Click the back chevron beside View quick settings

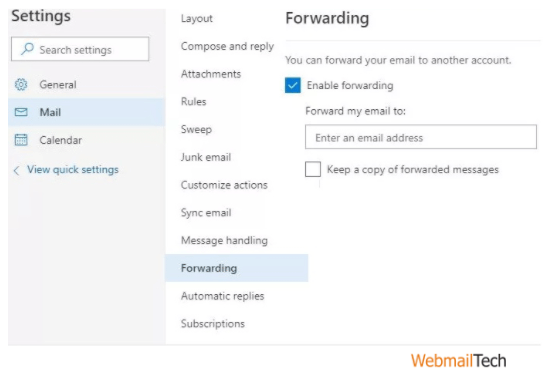[x=16, y=171]
